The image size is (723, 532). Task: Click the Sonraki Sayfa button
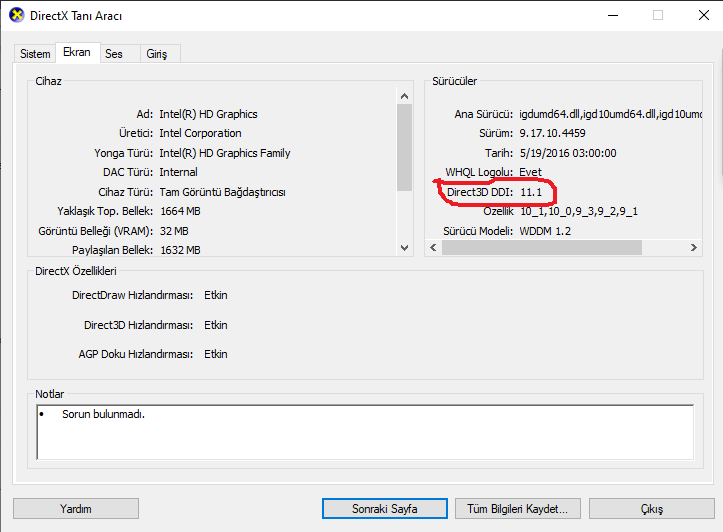pyautogui.click(x=385, y=508)
